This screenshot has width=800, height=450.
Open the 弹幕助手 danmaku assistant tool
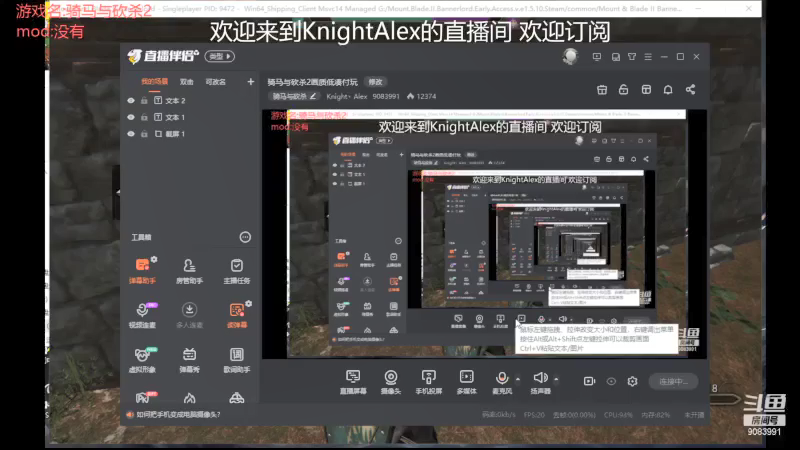pos(142,270)
